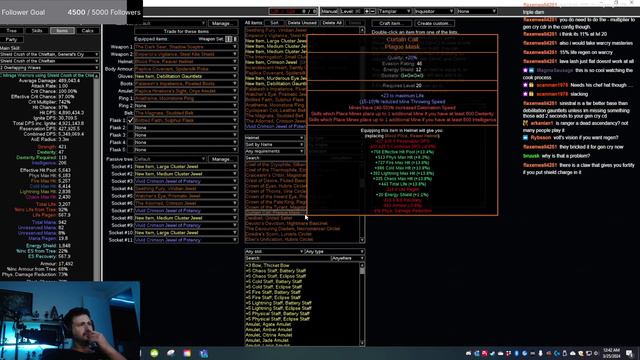The width and height of the screenshot is (640, 360).
Task: Uncheck the Flask 1 active checkbox
Action: tap(130, 120)
